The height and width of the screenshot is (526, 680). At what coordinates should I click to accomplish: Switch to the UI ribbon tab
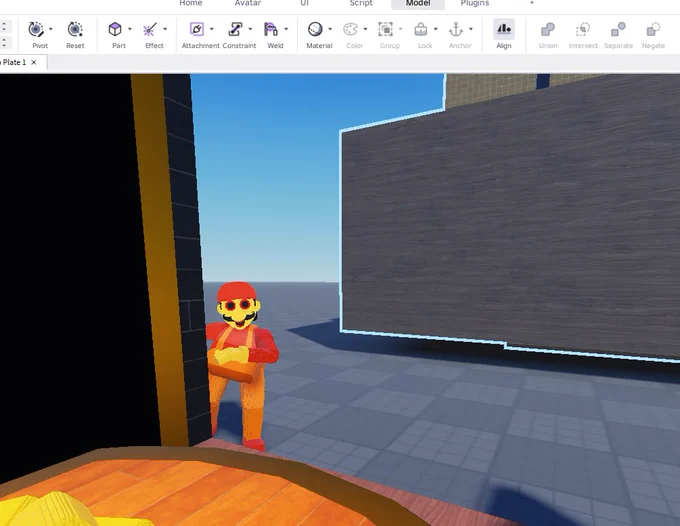coord(304,3)
